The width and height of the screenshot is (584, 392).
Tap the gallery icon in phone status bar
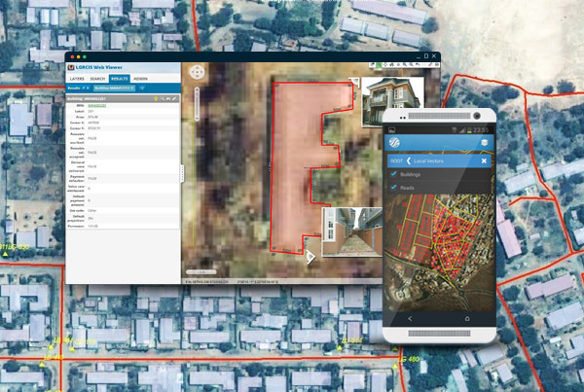[x=392, y=130]
